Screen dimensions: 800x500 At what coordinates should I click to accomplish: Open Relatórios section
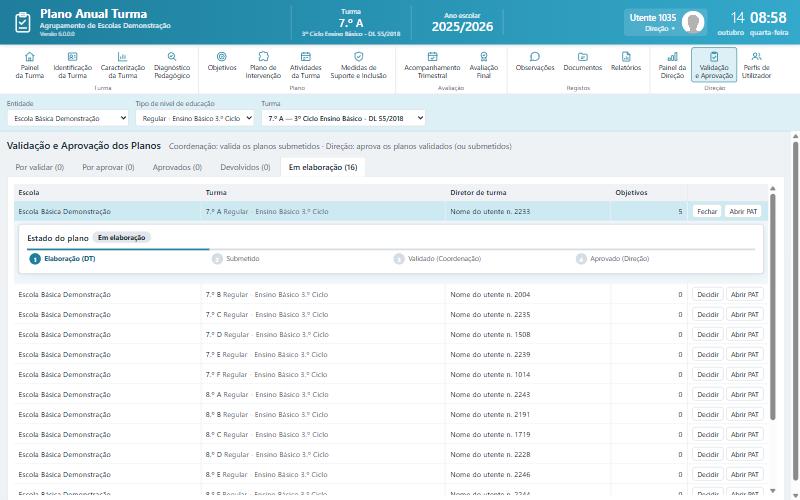coord(626,62)
